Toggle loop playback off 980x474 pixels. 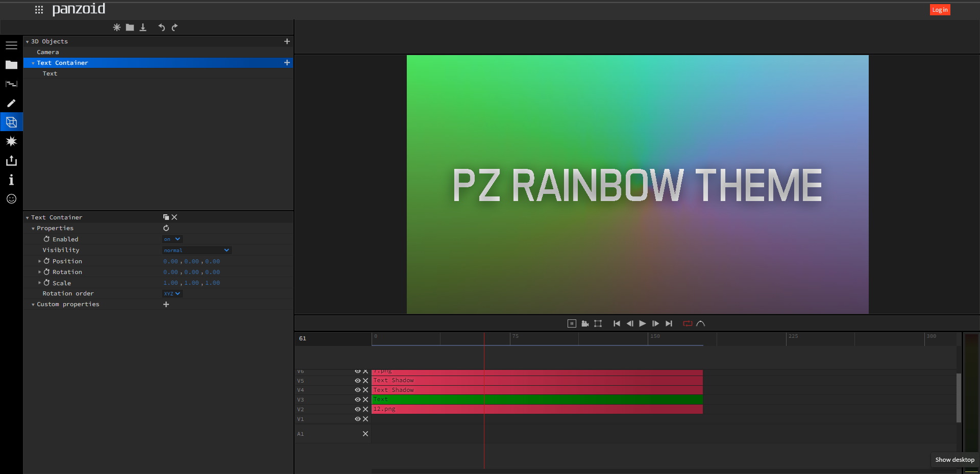click(x=688, y=323)
